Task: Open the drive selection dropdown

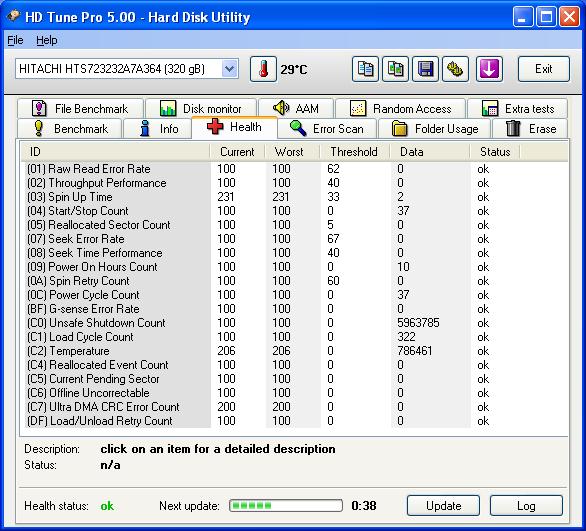Action: 229,69
